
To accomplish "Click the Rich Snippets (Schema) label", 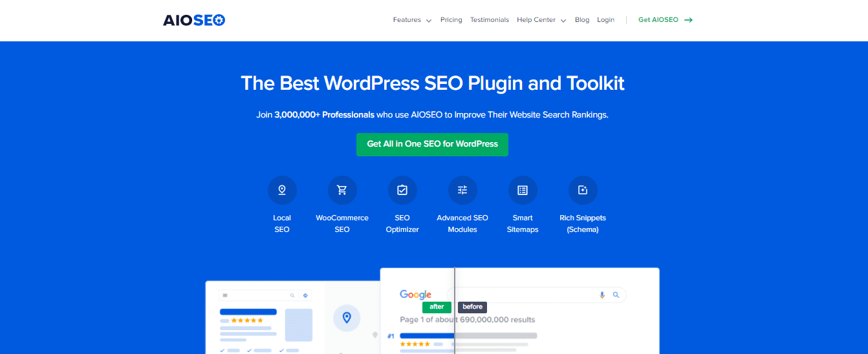I will 583,224.
